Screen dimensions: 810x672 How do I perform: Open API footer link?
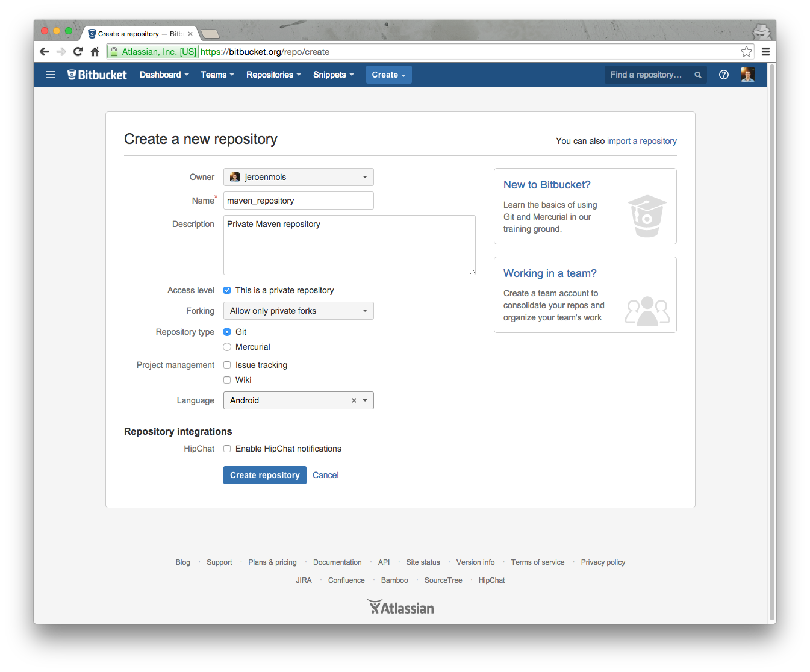pos(384,562)
